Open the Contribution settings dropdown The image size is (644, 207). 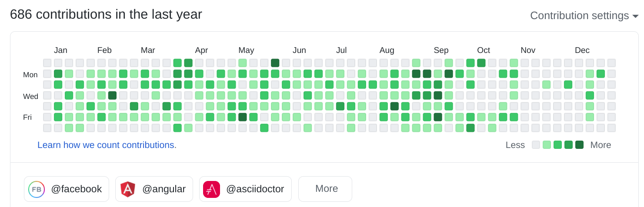click(x=584, y=16)
